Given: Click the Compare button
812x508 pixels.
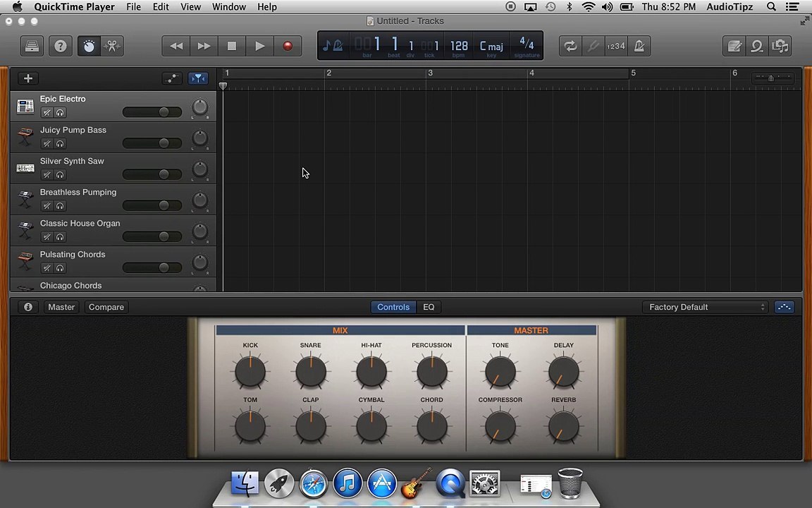Looking at the screenshot, I should point(106,307).
